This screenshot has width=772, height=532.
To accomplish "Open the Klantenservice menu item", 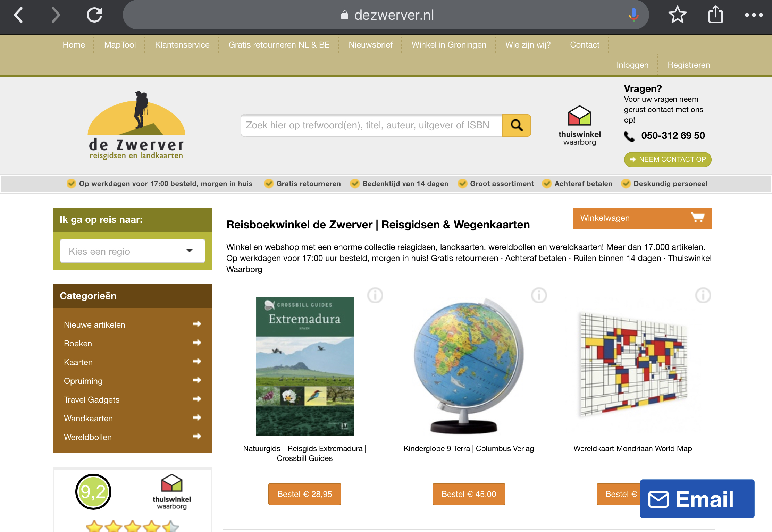I will 182,45.
